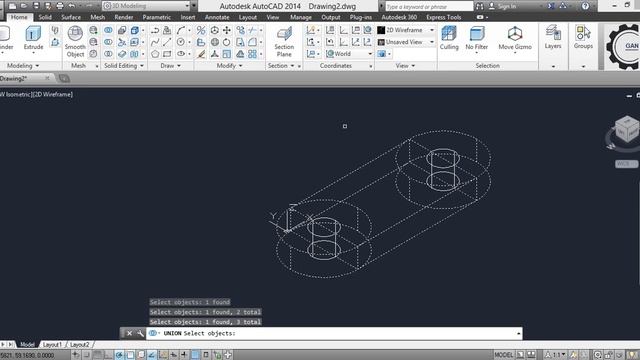
Task: Select the Fillet tool in Modify
Action: click(253, 42)
